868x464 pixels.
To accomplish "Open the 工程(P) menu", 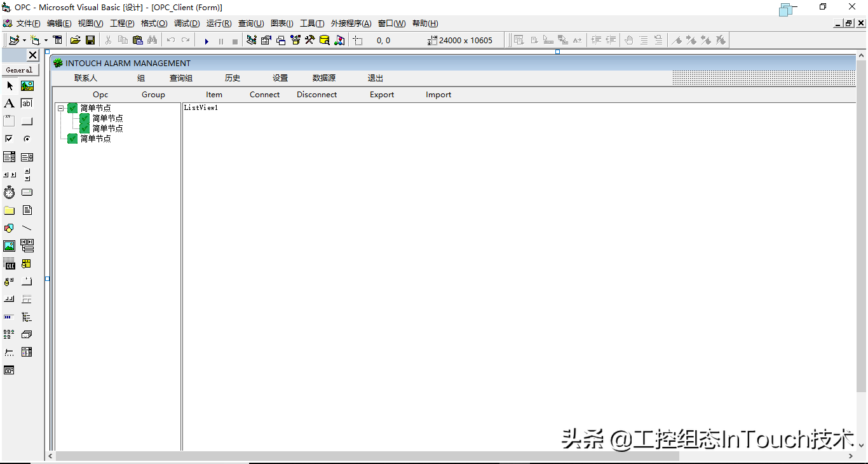I will click(122, 24).
